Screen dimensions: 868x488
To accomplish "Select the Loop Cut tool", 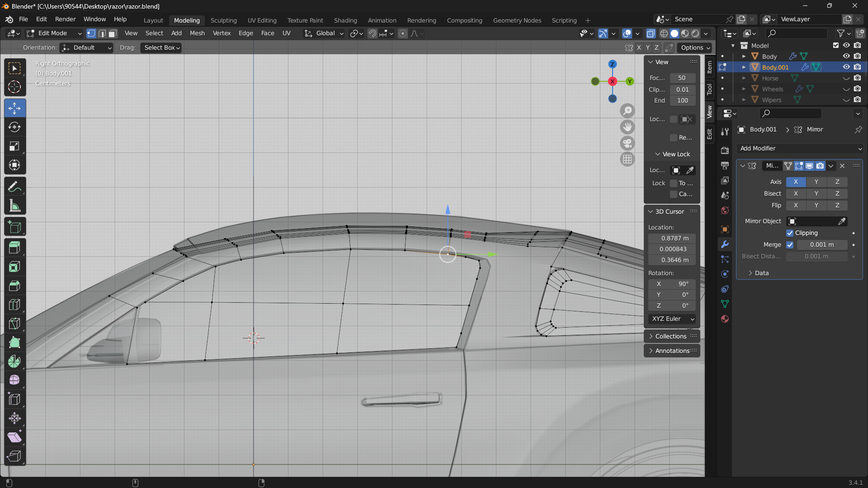I will (14, 305).
